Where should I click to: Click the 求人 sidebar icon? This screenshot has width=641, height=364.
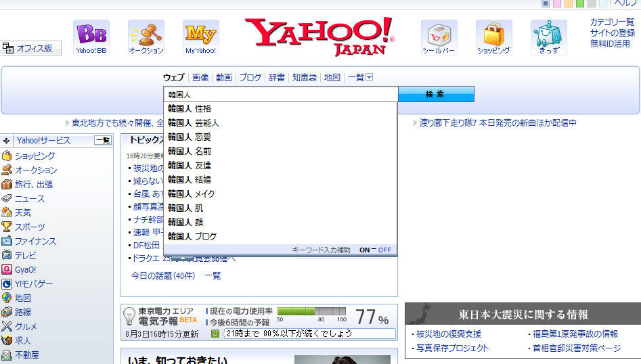tap(7, 340)
